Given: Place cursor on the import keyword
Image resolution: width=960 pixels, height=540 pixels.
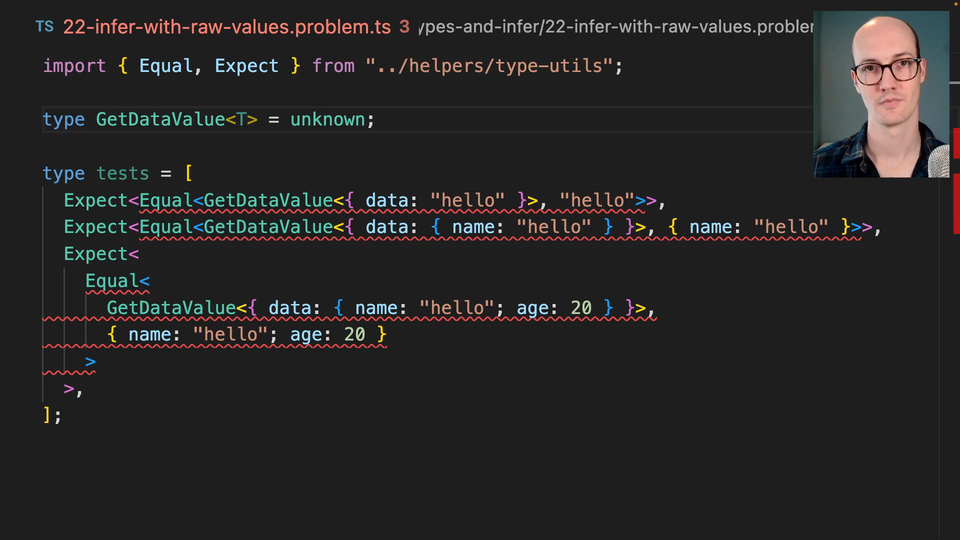Looking at the screenshot, I should tap(74, 66).
